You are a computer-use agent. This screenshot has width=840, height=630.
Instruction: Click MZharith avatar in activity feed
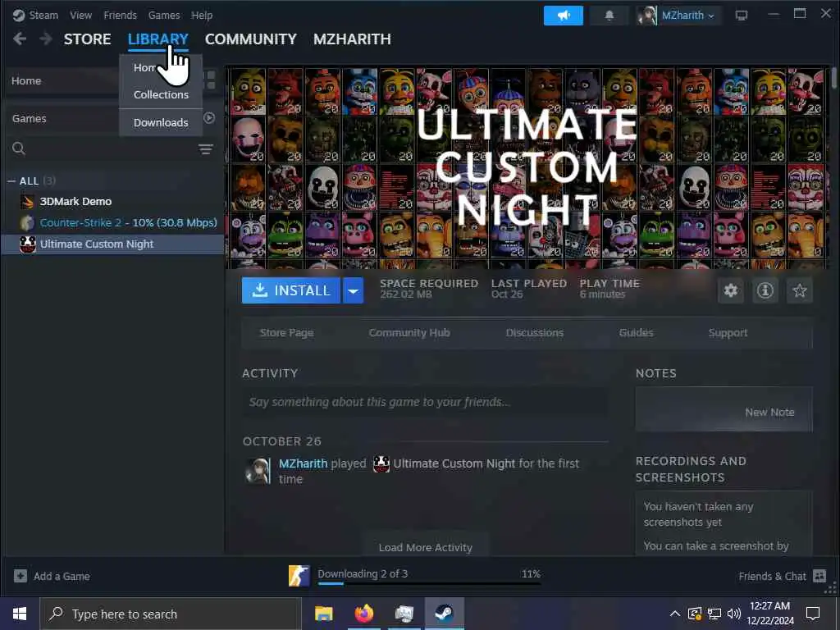click(258, 471)
